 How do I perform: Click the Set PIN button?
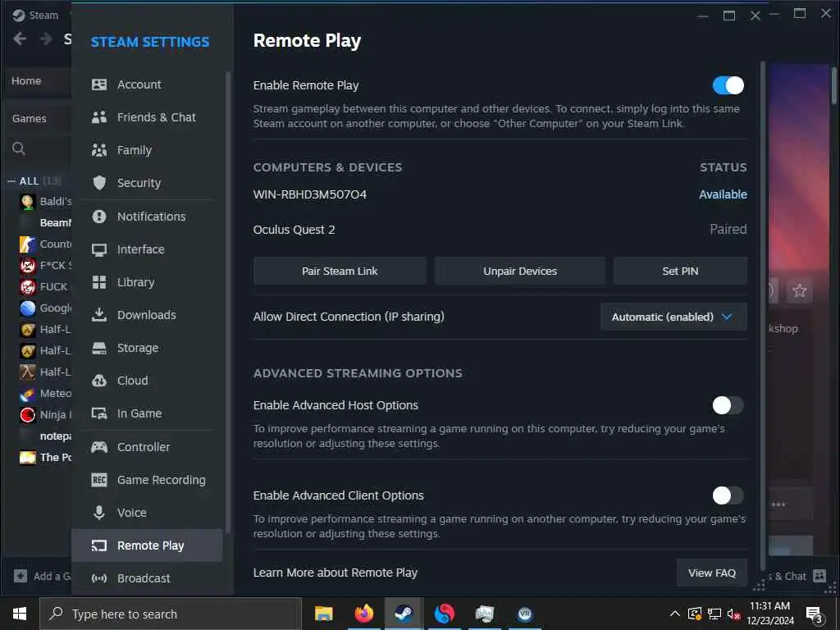(680, 271)
